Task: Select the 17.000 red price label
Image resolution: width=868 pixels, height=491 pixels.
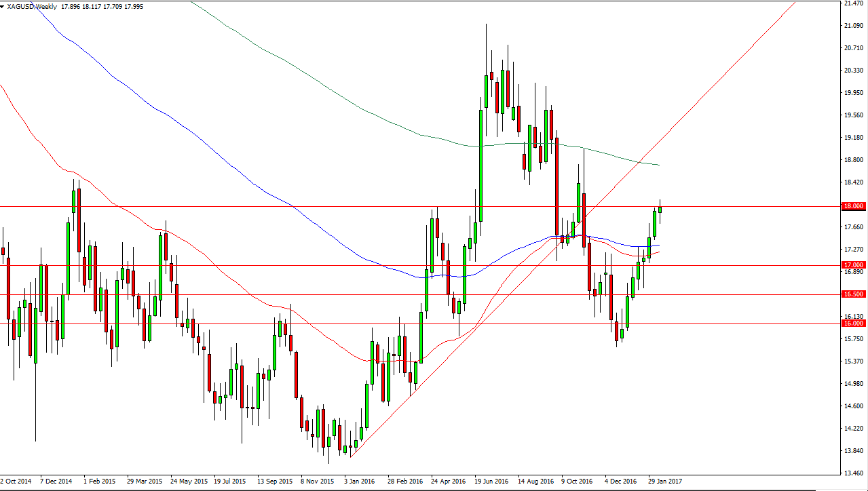Action: pyautogui.click(x=852, y=265)
